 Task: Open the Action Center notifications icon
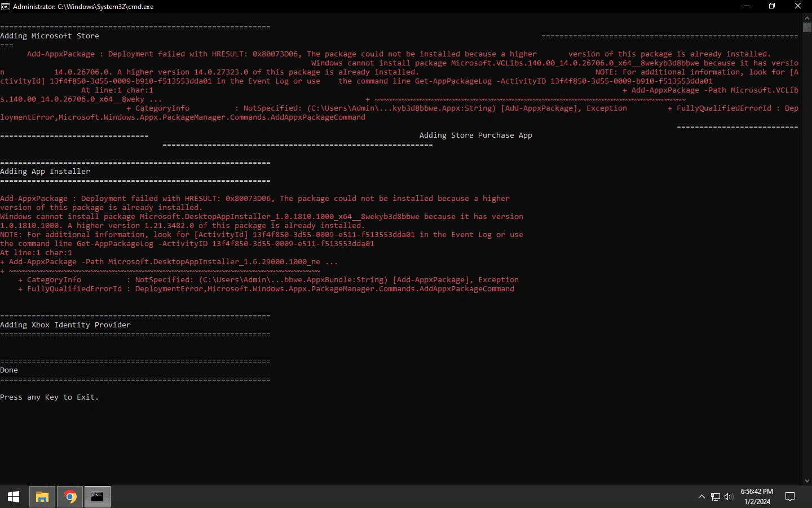pos(790,497)
